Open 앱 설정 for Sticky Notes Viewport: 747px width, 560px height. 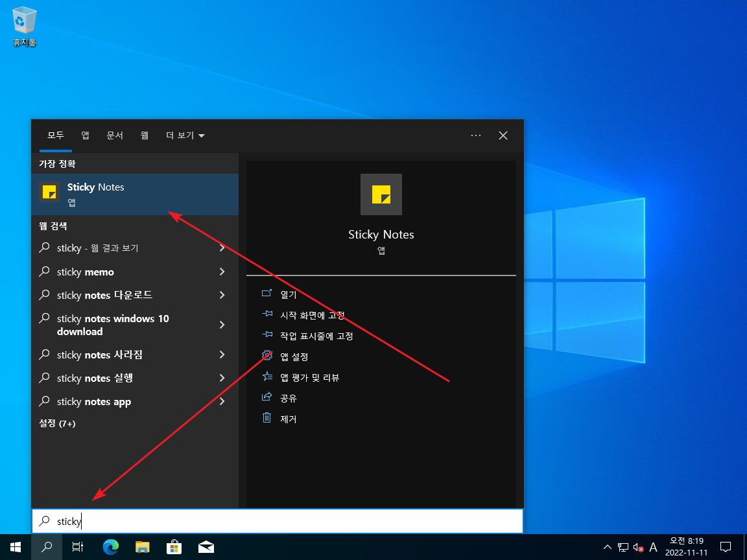point(294,356)
